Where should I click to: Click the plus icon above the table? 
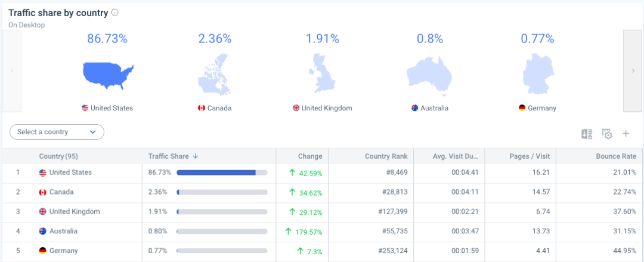[x=626, y=134]
